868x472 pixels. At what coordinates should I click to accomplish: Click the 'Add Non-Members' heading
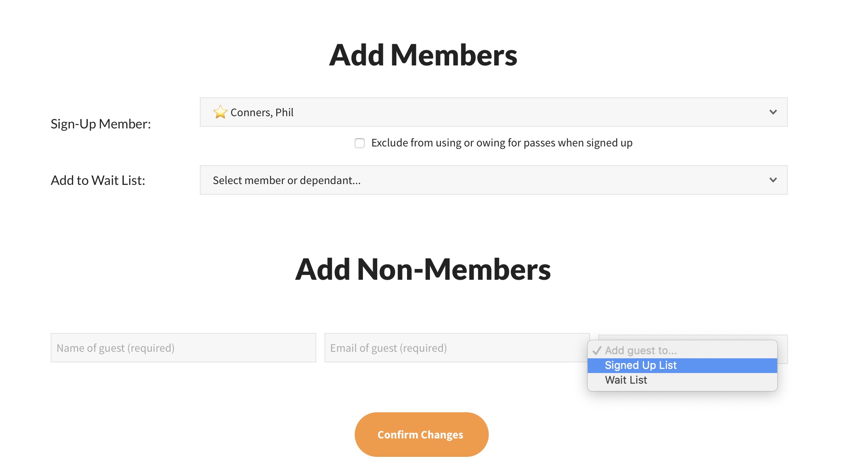pyautogui.click(x=423, y=270)
